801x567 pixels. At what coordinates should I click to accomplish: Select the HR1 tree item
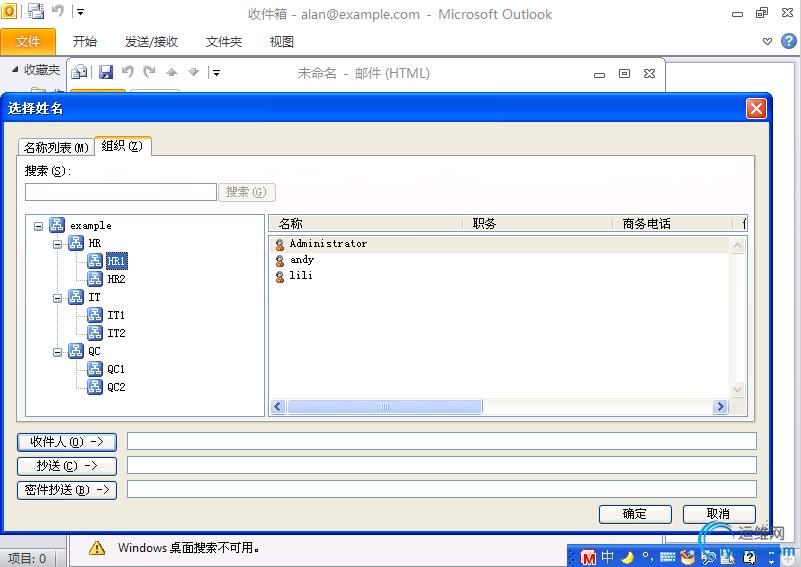tap(116, 261)
